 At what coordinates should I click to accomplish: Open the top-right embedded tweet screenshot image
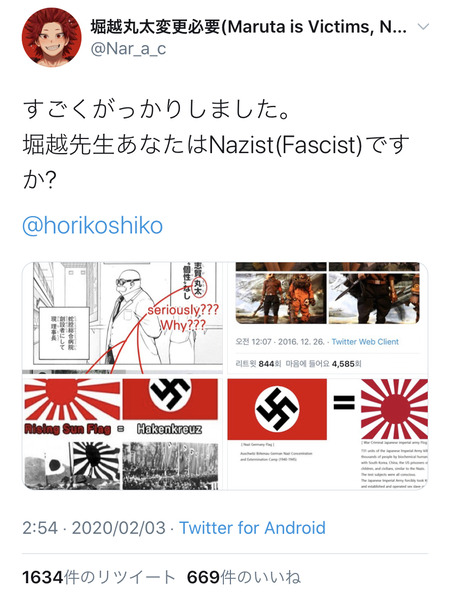(328, 318)
